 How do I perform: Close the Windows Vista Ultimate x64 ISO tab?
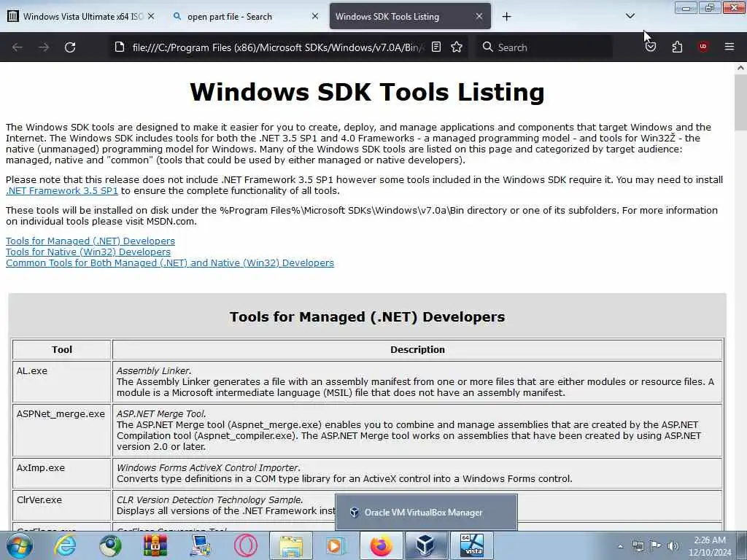click(151, 16)
